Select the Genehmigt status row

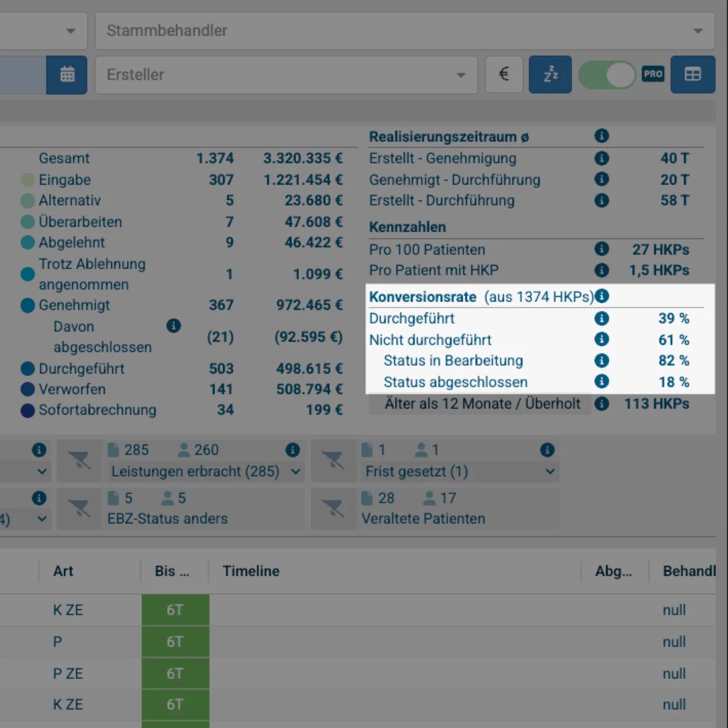point(181,305)
